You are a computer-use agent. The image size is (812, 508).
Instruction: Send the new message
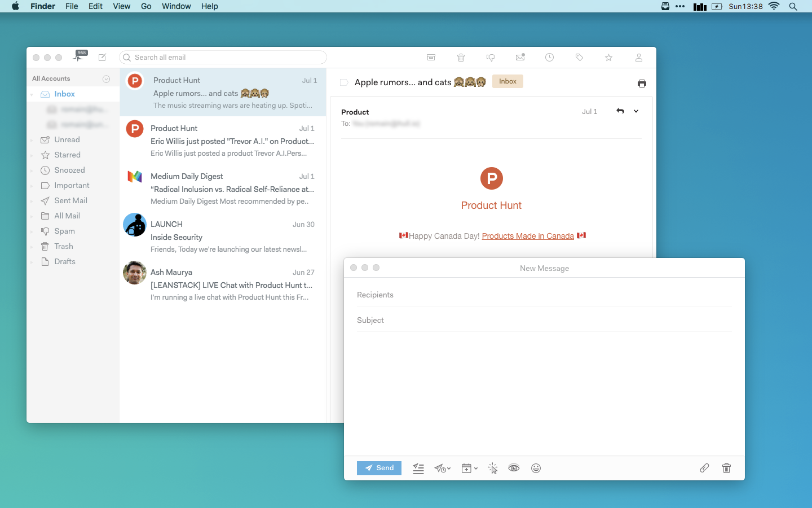379,468
